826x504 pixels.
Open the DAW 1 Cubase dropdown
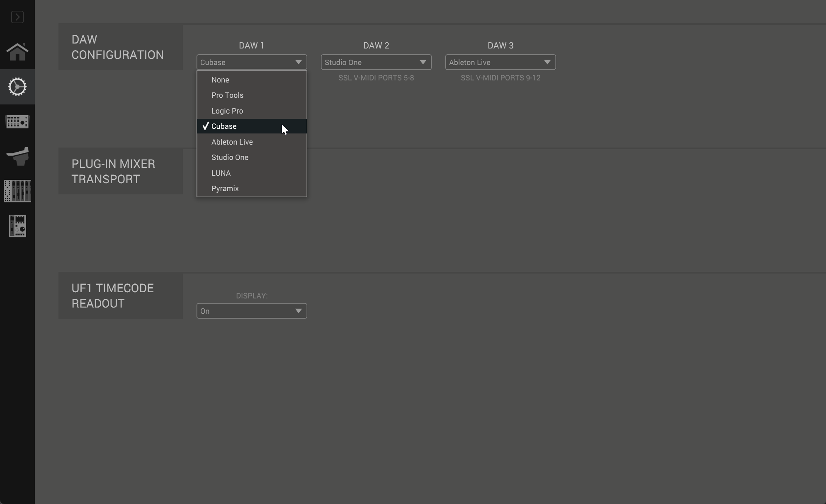point(252,62)
